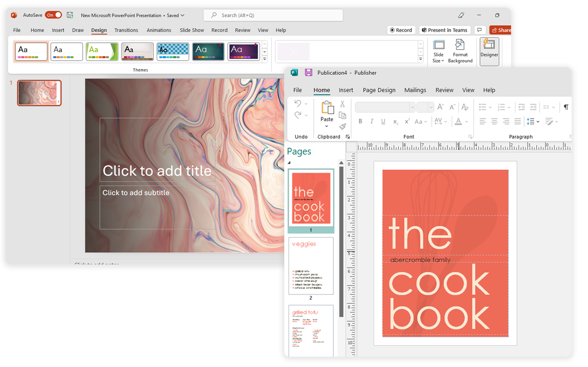Show paragraph marks with pilcrow icon

[x=566, y=107]
